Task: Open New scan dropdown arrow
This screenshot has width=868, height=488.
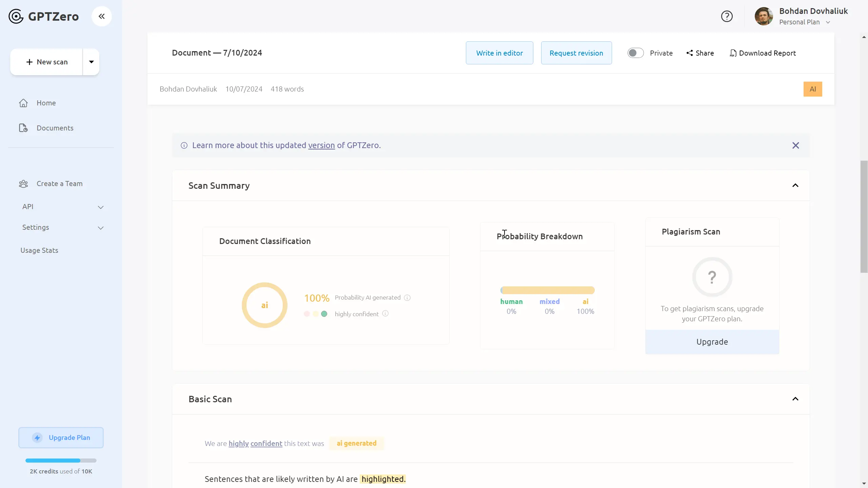Action: [x=91, y=62]
